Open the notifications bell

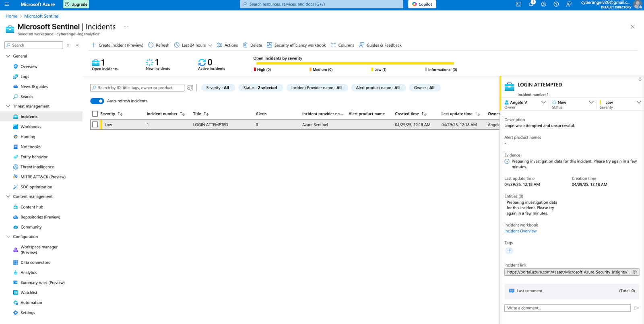tap(531, 4)
